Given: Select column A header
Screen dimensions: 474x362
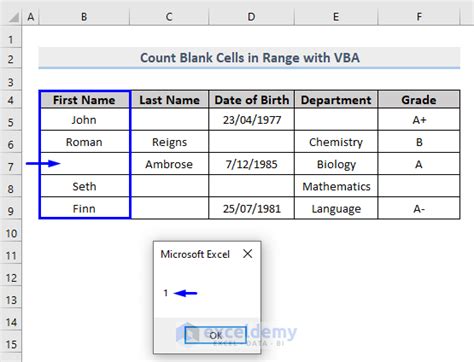Looking at the screenshot, I should tap(31, 17).
